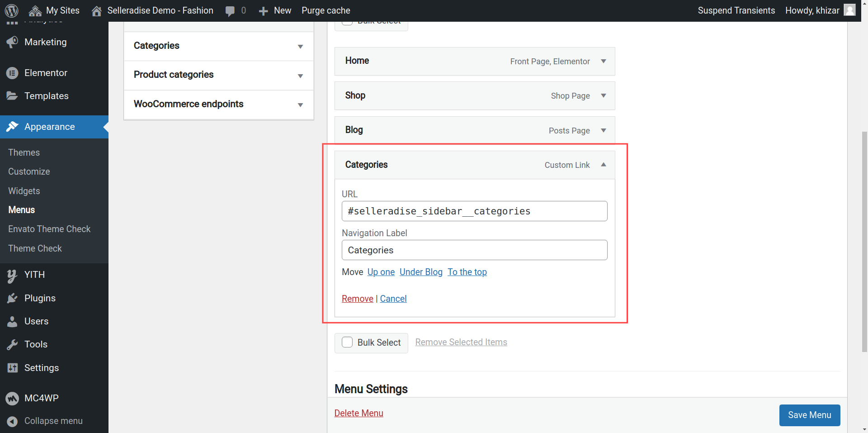868x433 pixels.
Task: Open MC4WP via its icon
Action: click(x=12, y=398)
